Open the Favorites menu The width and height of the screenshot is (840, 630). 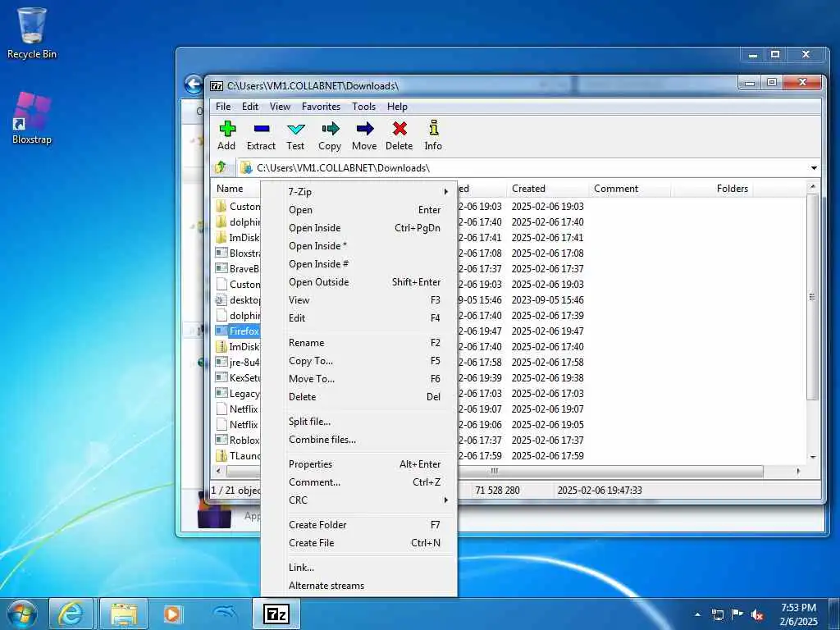tap(321, 107)
